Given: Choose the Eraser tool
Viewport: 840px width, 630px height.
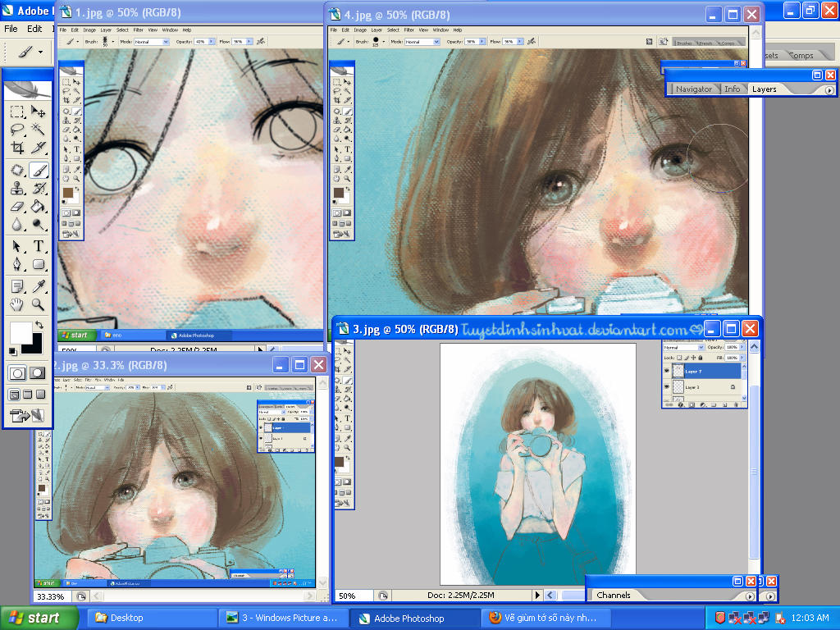Looking at the screenshot, I should pos(16,207).
